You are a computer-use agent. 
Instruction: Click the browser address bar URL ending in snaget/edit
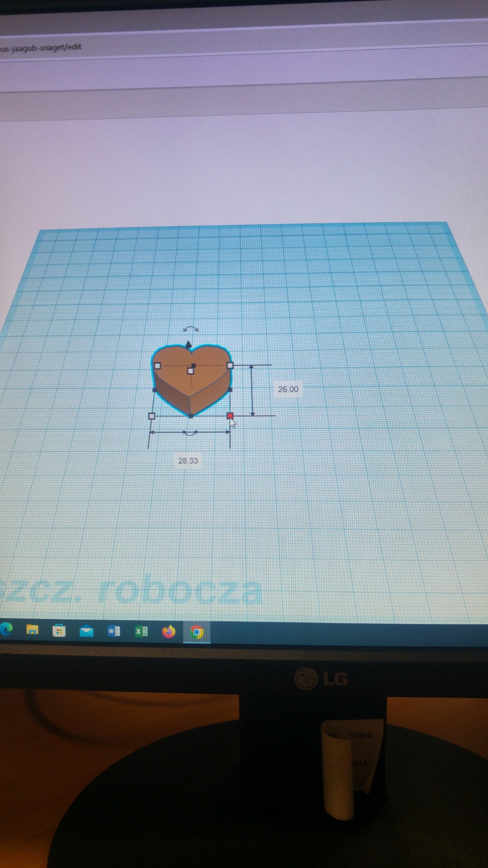[x=41, y=47]
